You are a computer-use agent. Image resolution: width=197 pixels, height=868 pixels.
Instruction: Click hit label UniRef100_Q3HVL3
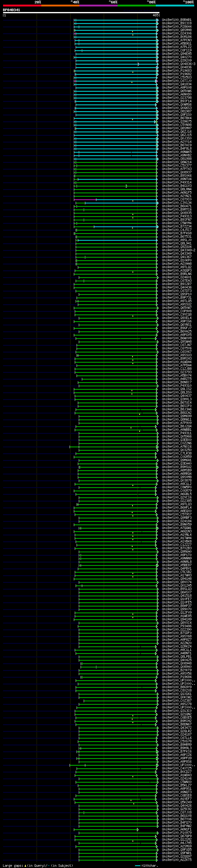point(176,399)
